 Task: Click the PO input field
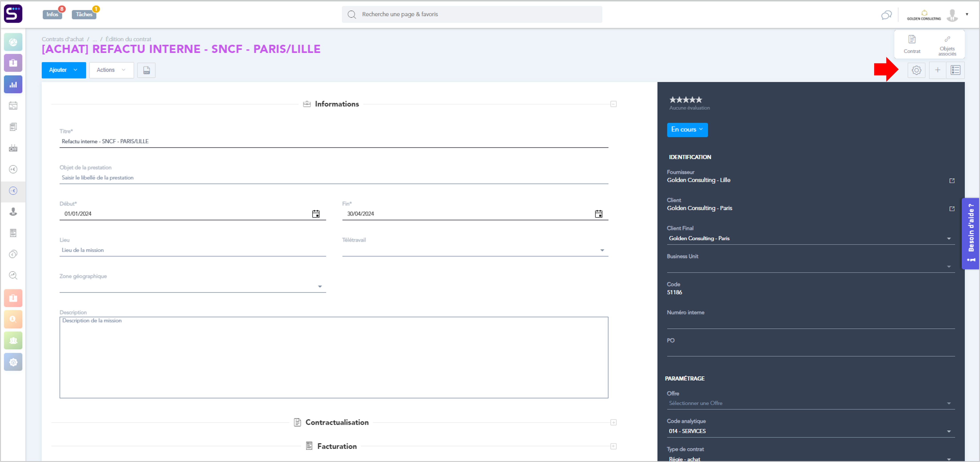point(811,350)
